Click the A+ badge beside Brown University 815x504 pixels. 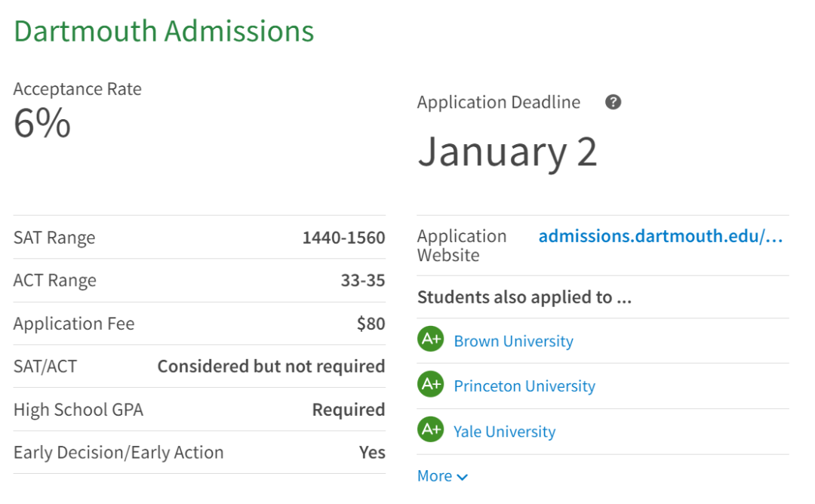pos(431,340)
